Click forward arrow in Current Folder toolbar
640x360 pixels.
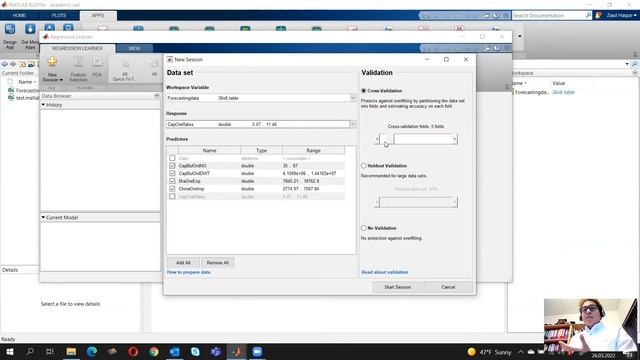pos(13,64)
